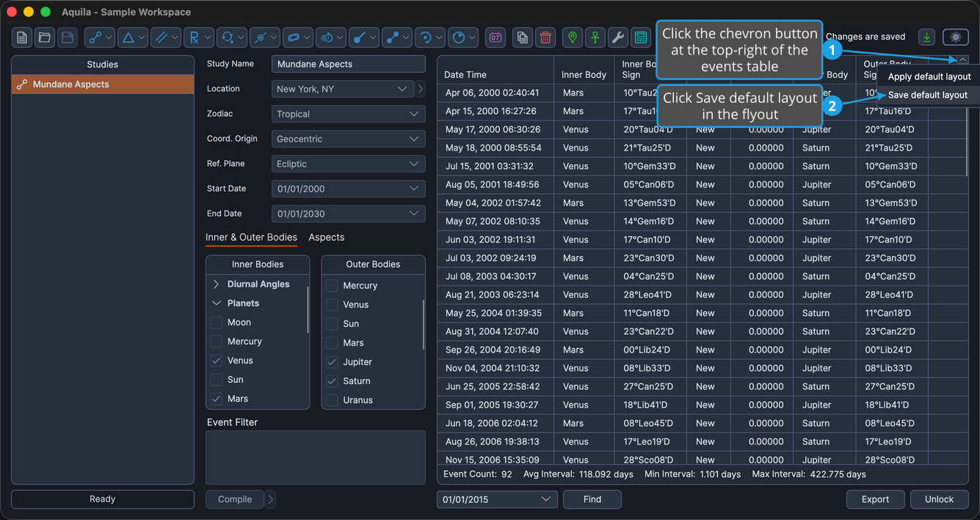The height and width of the screenshot is (520, 980).
Task: Sort by the Date Time column header
Action: 496,70
